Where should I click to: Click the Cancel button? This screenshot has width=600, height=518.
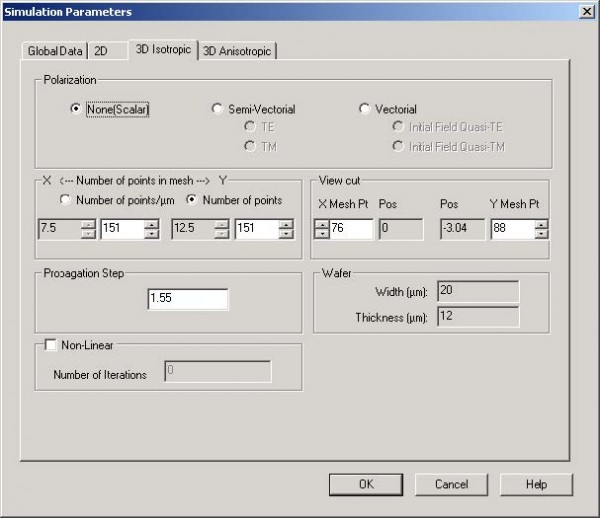(451, 484)
